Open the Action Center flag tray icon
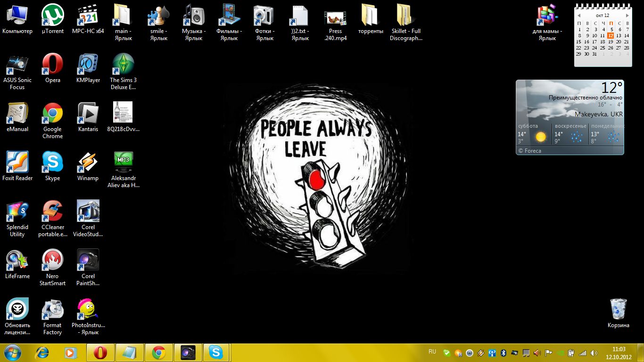644x362 pixels. (548, 353)
